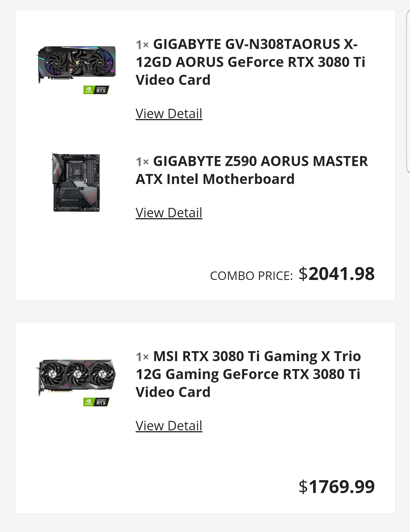Click the 1× quantity beside the AORUS video card
The width and height of the screenshot is (410, 532).
[x=142, y=45]
